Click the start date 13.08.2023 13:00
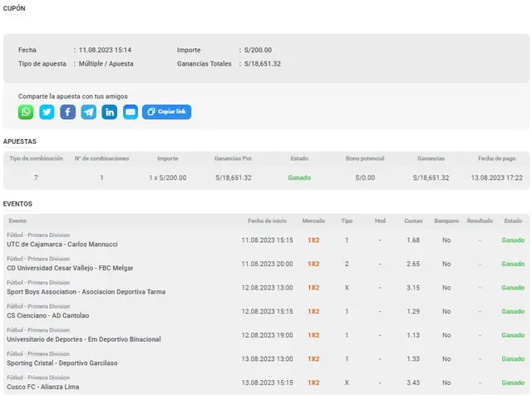The width and height of the screenshot is (532, 401). [x=267, y=359]
